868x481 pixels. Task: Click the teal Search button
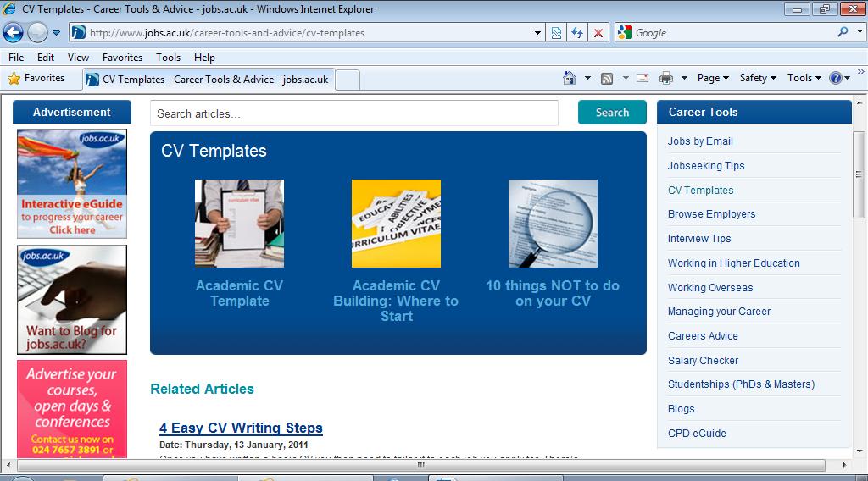click(612, 113)
